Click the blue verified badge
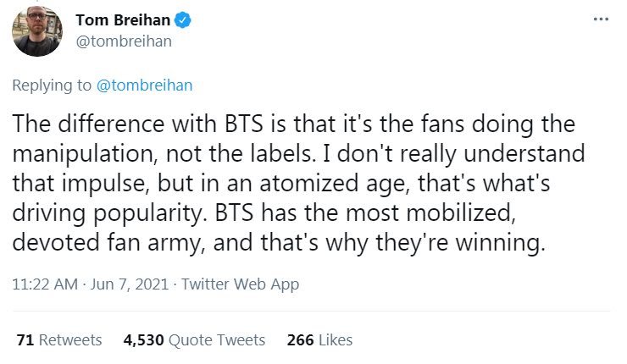627x364 pixels. tap(182, 19)
